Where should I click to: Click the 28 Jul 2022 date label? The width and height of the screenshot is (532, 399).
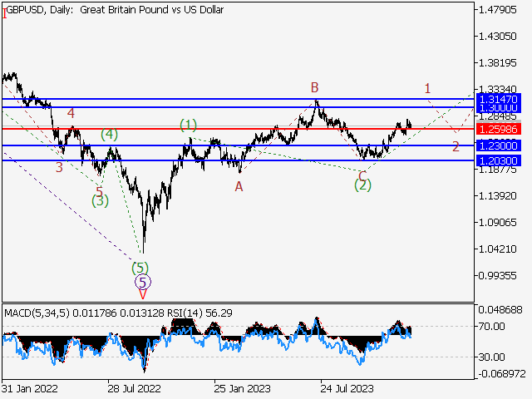coord(134,388)
